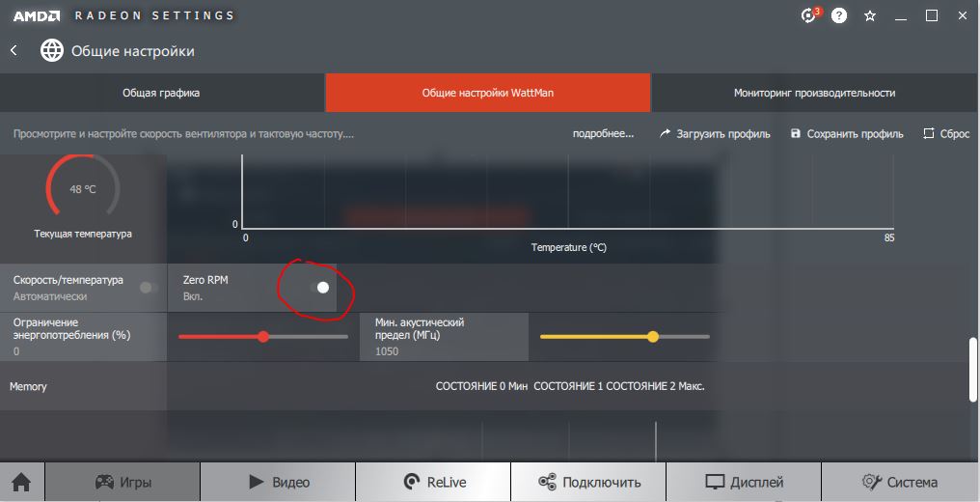Click the star favorites icon
This screenshot has width=980, height=502.
(x=870, y=16)
